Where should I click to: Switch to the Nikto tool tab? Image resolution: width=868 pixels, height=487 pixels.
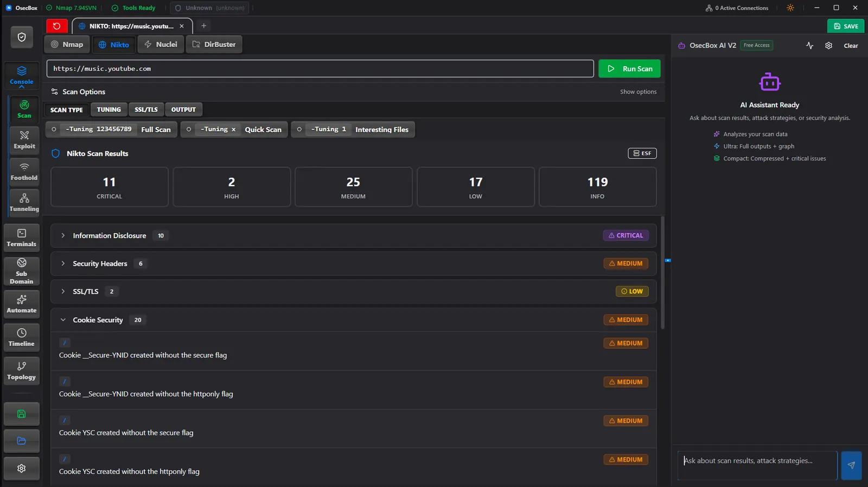pyautogui.click(x=114, y=44)
